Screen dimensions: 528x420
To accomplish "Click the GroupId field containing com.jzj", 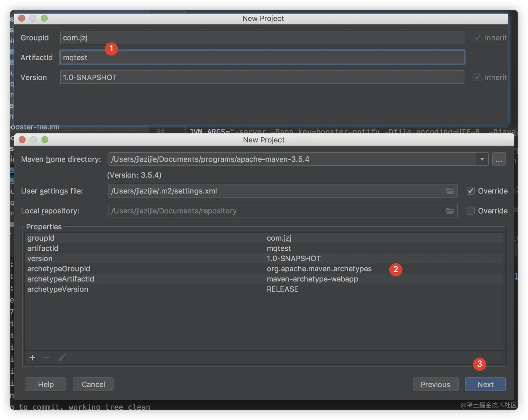I will click(x=262, y=38).
